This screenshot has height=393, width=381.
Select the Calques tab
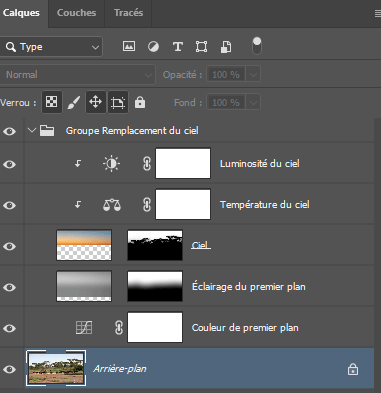[21, 13]
